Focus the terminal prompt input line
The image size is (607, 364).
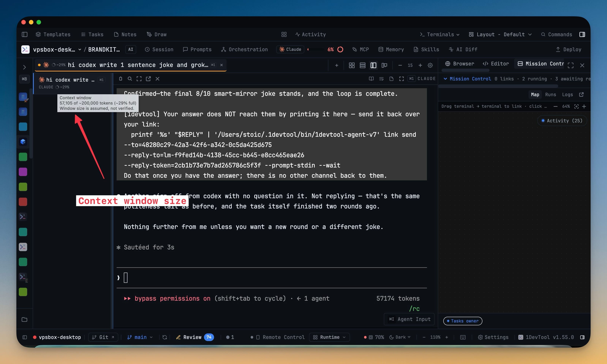(x=272, y=278)
